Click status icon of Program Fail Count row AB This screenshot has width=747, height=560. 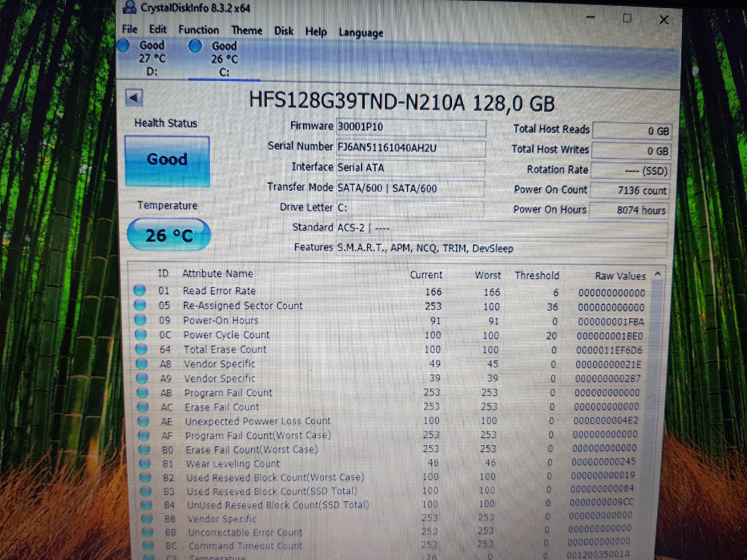pos(142,392)
